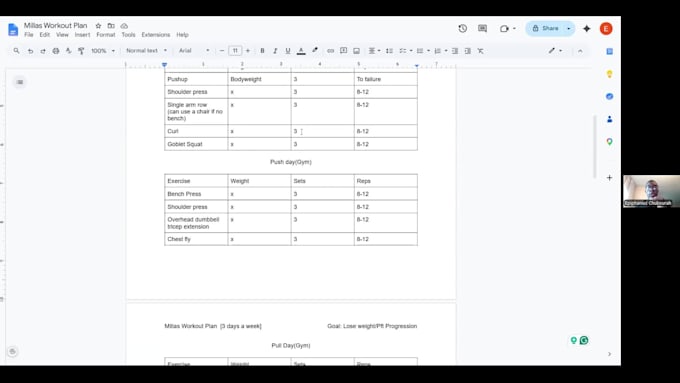Check the cloud save status icon
680x383 pixels.
click(124, 26)
